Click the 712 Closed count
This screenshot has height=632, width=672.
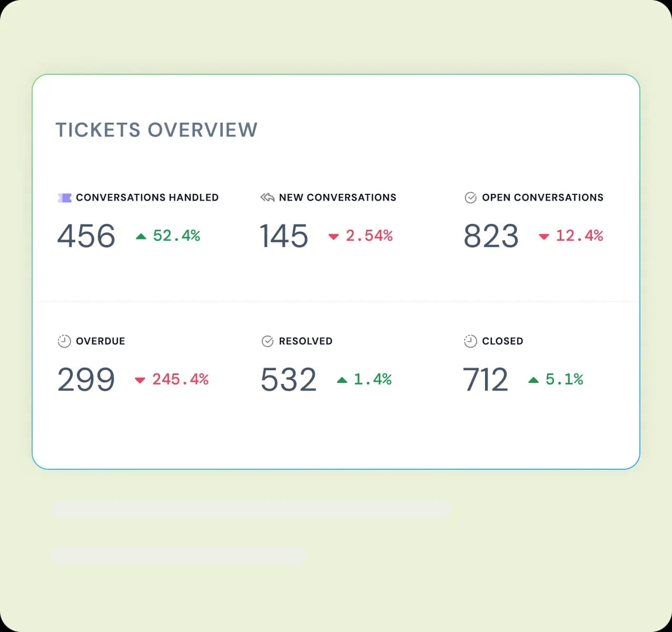click(486, 379)
